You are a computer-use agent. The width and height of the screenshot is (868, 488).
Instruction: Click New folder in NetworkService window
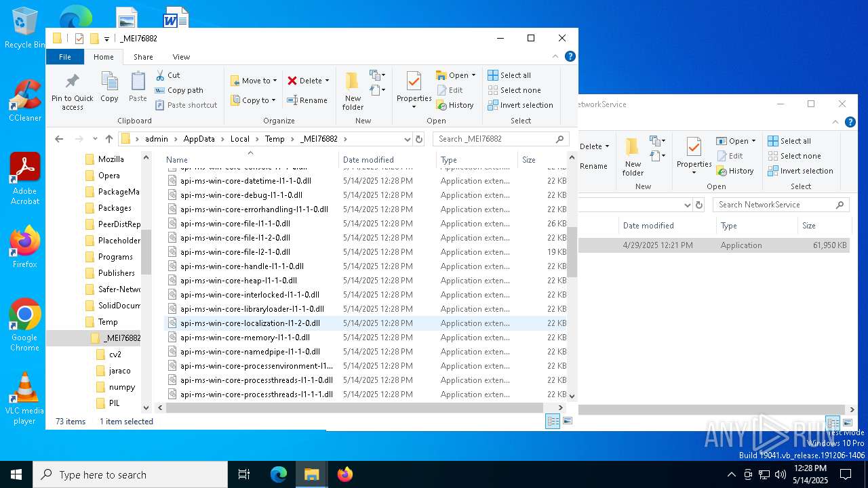pyautogui.click(x=633, y=157)
